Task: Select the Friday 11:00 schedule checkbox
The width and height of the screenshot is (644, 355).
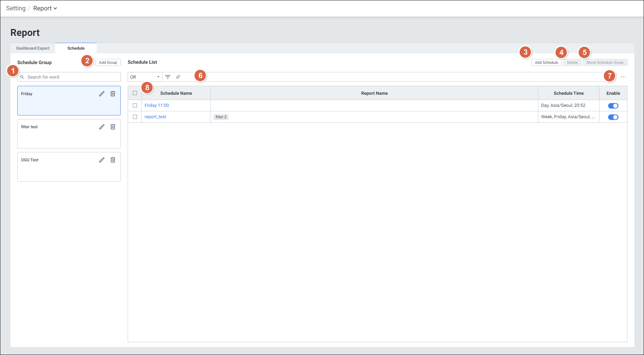Action: tap(135, 105)
